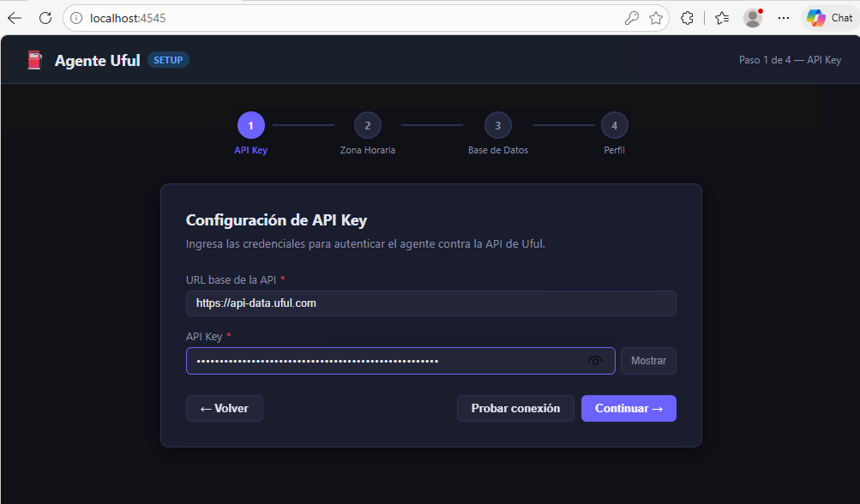Viewport: 860px width, 504px height.
Task: Open the browser extensions icon
Action: (x=687, y=17)
